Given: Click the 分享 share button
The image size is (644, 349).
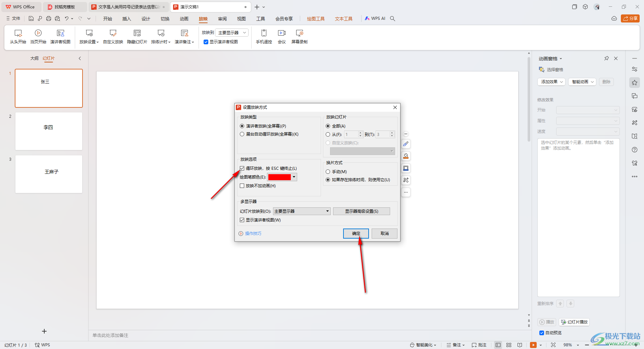Looking at the screenshot, I should coord(630,18).
